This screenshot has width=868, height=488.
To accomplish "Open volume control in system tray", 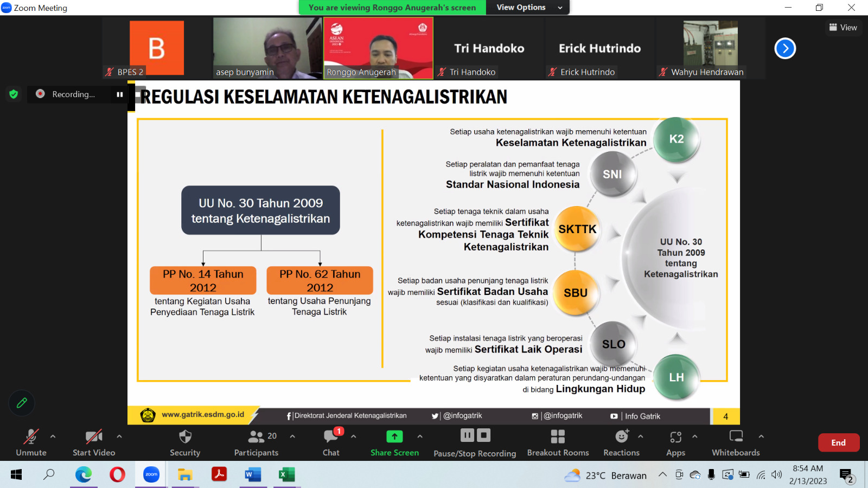I will tap(777, 475).
